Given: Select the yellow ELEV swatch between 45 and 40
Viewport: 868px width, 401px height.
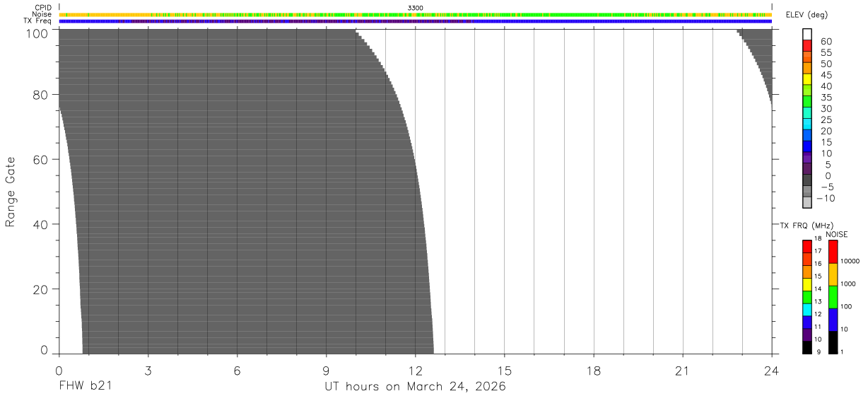Looking at the screenshot, I should click(x=807, y=79).
